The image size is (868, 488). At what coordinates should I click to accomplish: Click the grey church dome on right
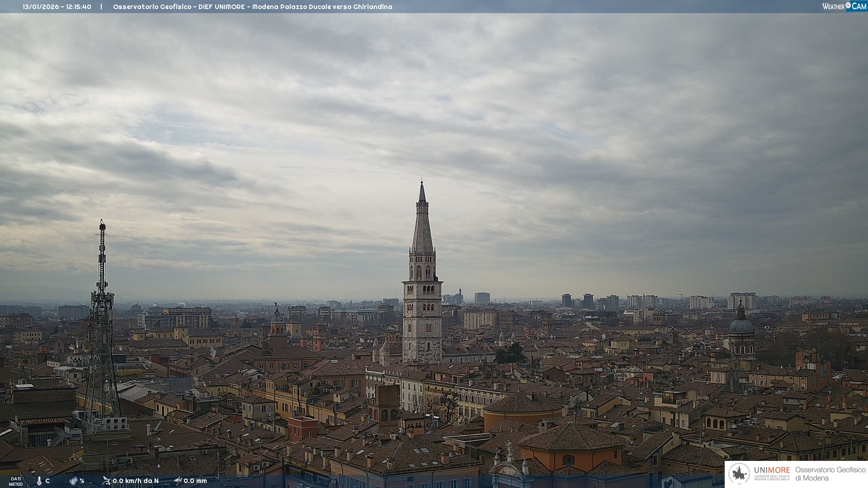741,325
